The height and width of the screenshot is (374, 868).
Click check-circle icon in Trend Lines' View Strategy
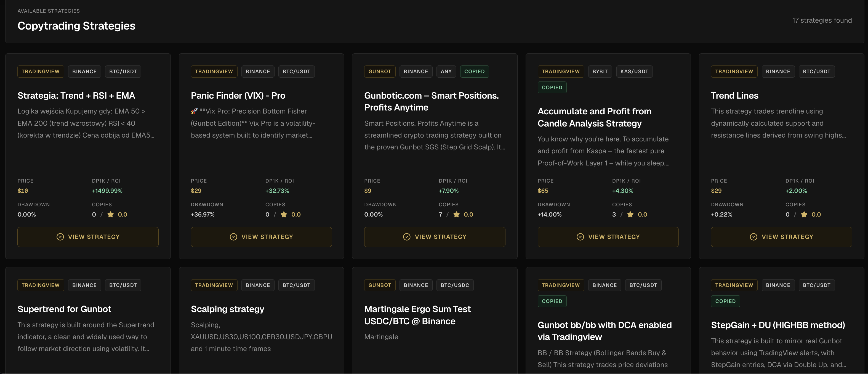coord(753,237)
